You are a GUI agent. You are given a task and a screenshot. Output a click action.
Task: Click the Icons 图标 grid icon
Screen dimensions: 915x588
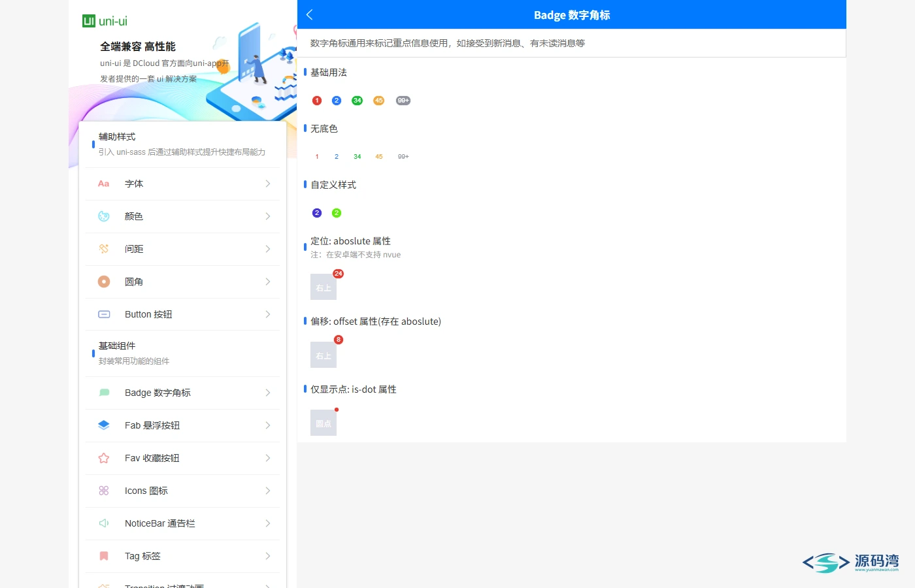click(104, 491)
